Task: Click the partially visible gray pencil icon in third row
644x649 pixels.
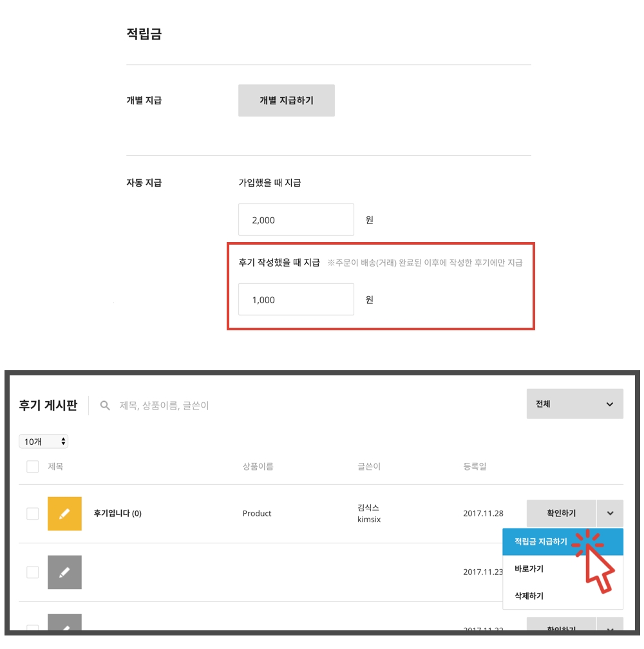Action: click(64, 622)
